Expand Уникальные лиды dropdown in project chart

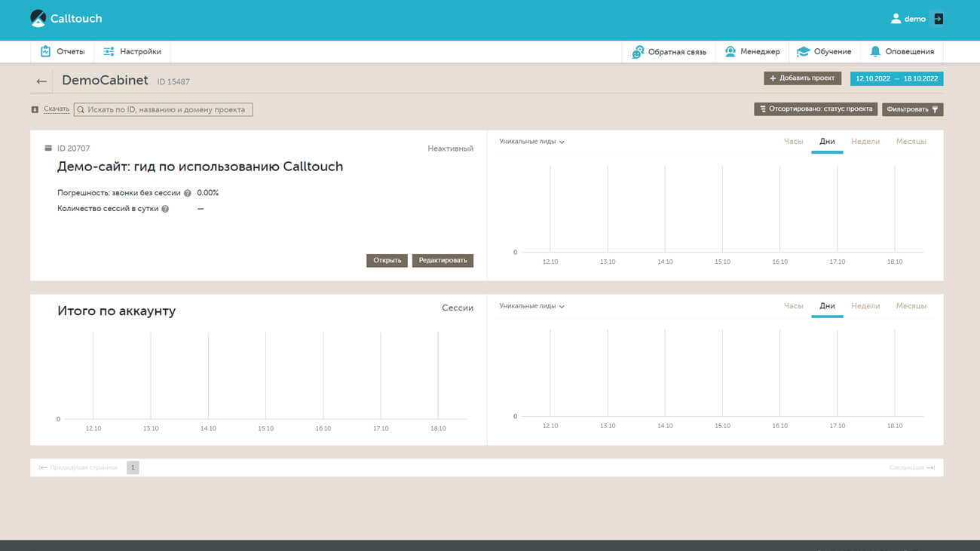[531, 142]
